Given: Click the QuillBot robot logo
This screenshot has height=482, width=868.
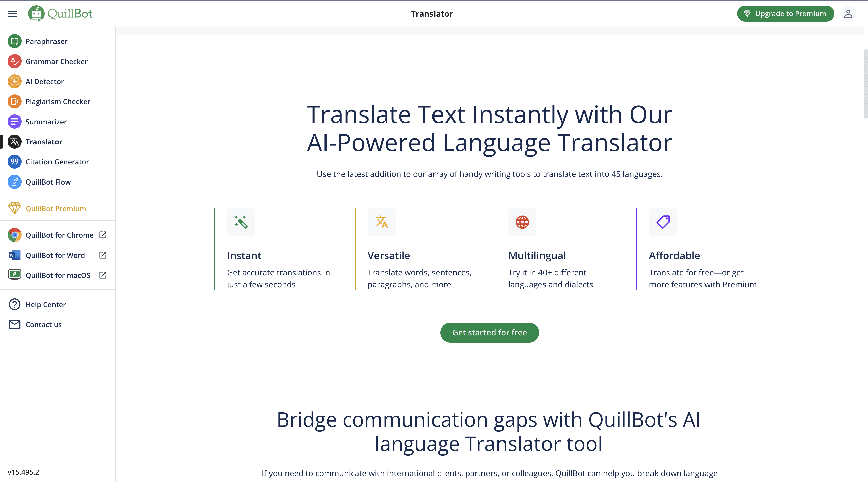Looking at the screenshot, I should point(36,14).
